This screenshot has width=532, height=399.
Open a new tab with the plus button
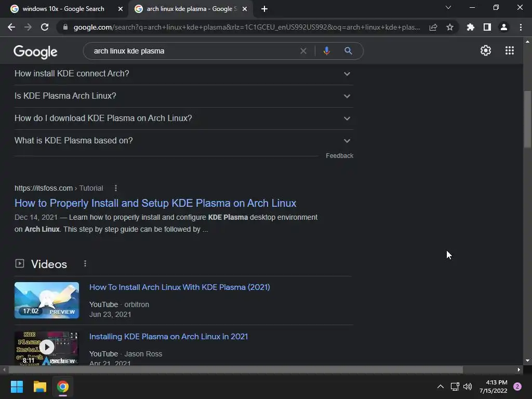(x=264, y=9)
